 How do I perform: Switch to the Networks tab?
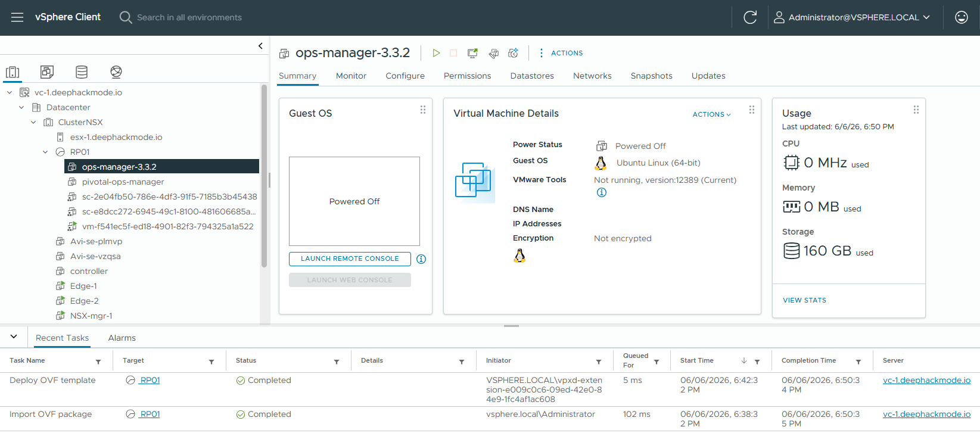[x=592, y=76]
